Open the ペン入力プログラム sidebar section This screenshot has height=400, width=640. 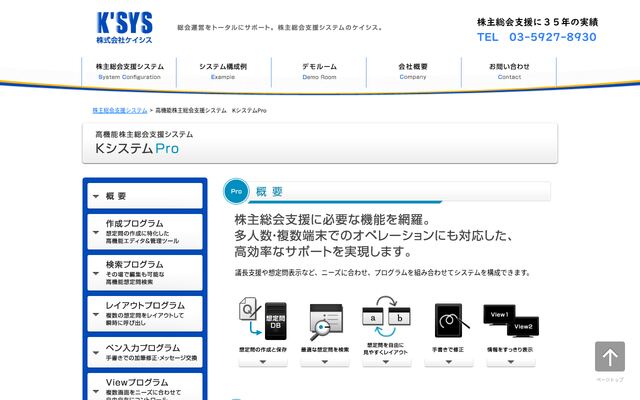point(145,352)
